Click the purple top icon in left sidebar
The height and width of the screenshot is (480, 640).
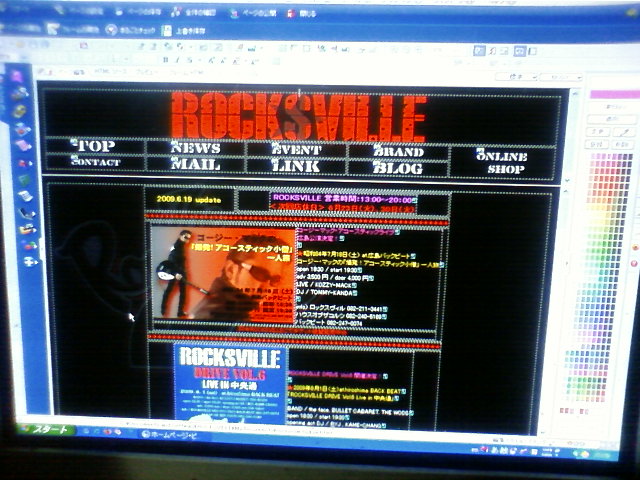[18, 76]
